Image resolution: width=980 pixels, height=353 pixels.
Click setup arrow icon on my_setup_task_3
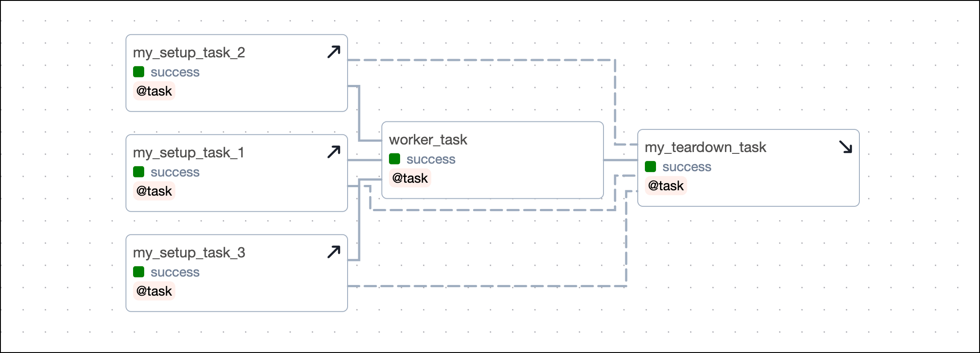click(334, 252)
